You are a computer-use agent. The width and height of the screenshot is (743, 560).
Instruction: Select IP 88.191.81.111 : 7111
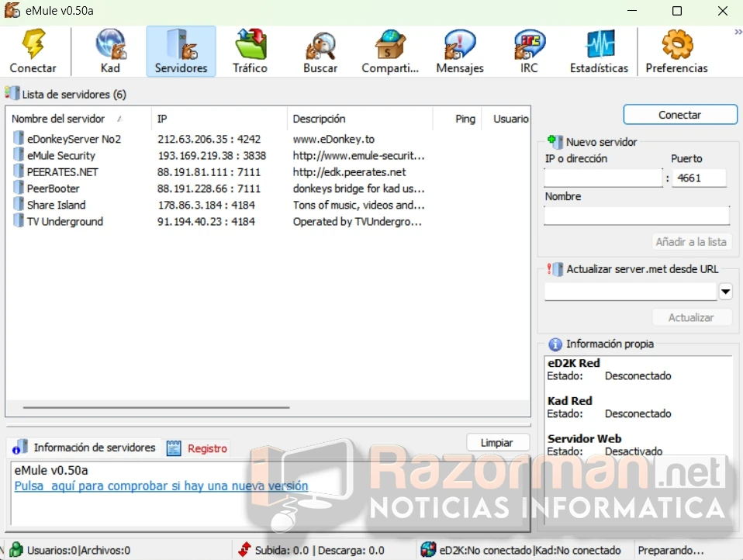coord(209,172)
